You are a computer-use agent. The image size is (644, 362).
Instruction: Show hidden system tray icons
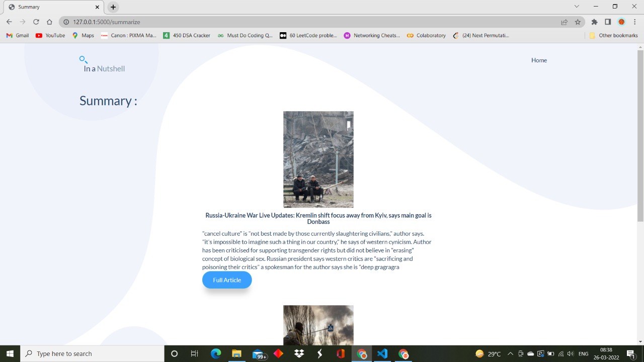tap(510, 353)
